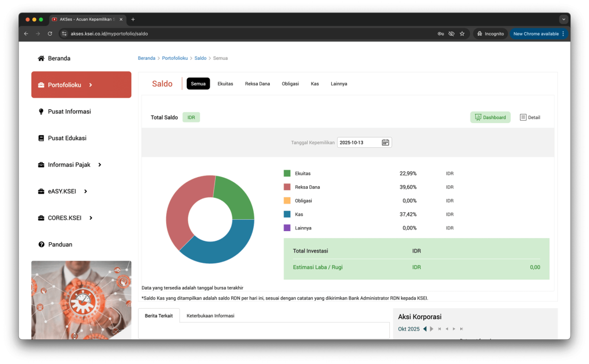Select the Ekuitas tab
Viewport: 589px width, 364px height.
[225, 84]
